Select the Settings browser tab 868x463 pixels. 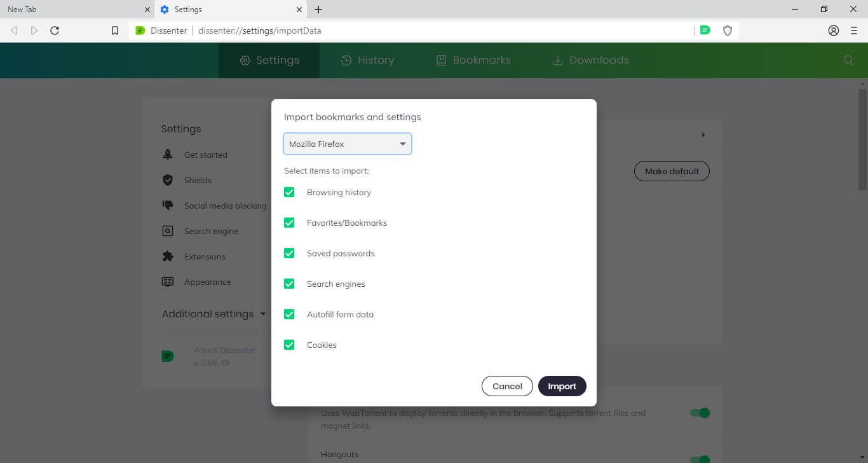[231, 10]
